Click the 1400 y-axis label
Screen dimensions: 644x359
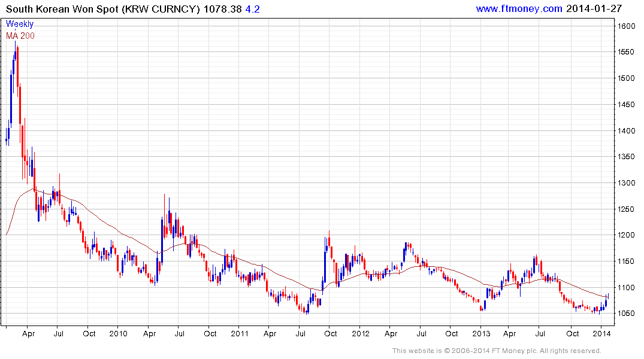[627, 130]
